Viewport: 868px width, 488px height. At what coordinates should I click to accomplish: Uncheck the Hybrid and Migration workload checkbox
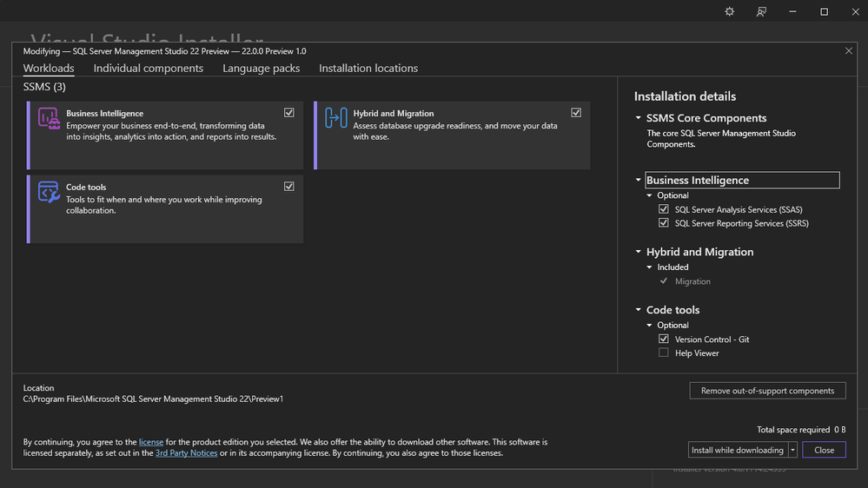click(x=576, y=113)
